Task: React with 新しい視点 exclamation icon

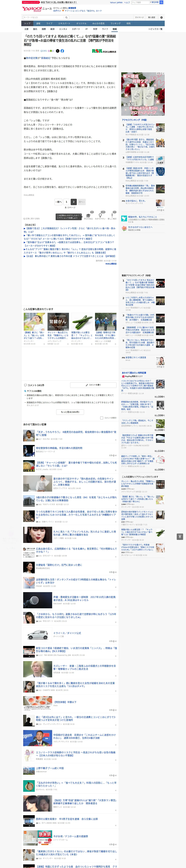Action: [x=112, y=216]
